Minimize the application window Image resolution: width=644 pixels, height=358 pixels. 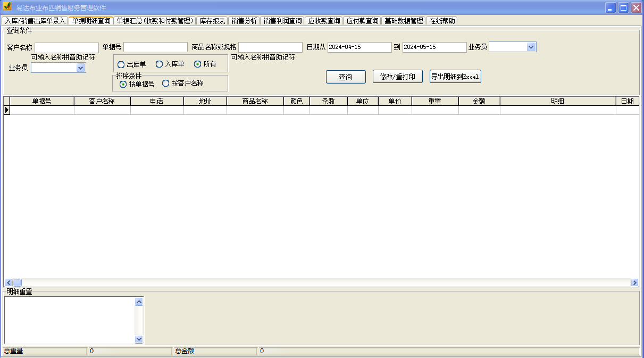[611, 7]
